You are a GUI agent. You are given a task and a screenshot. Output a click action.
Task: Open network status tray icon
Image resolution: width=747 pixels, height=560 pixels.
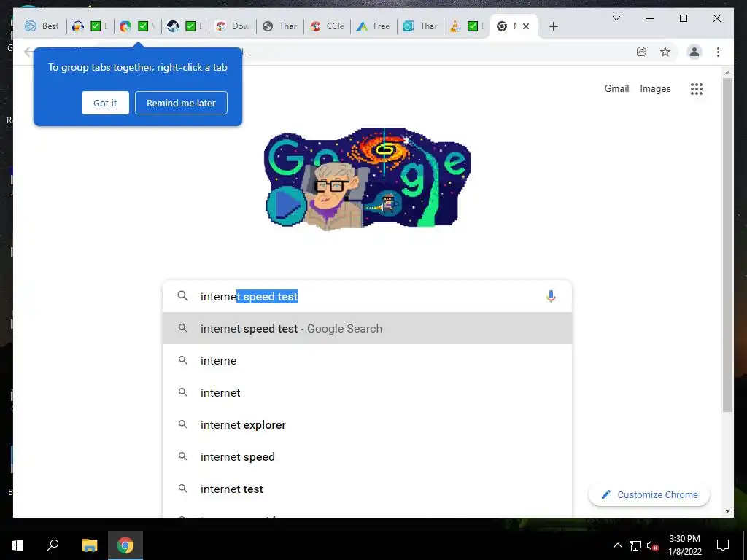pos(635,545)
